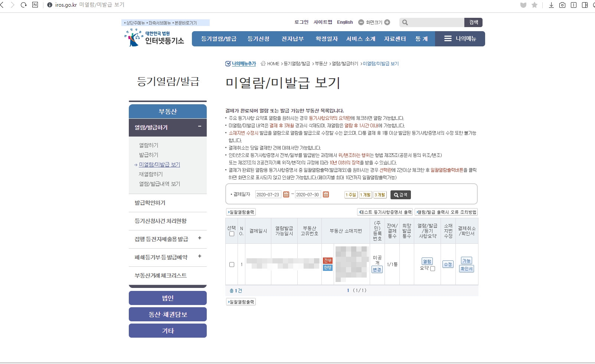The image size is (595, 364).
Task: Open the 사이트맵 link
Action: point(323,22)
